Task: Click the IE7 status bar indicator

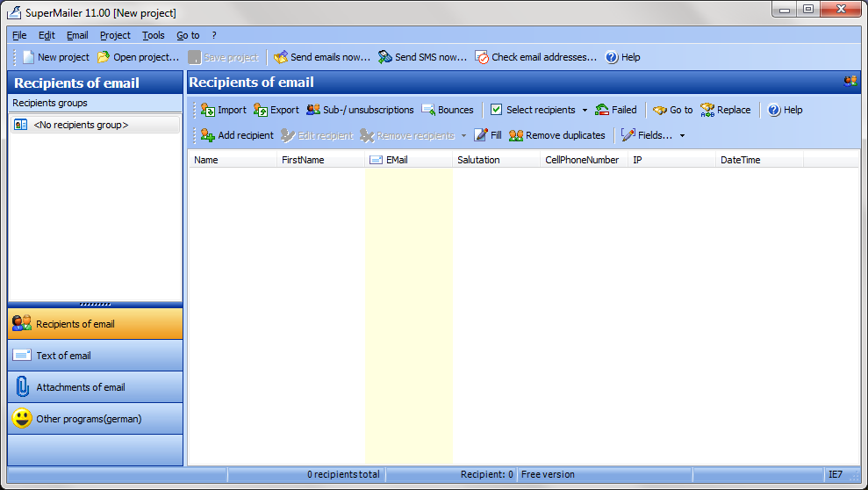Action: 836,474
